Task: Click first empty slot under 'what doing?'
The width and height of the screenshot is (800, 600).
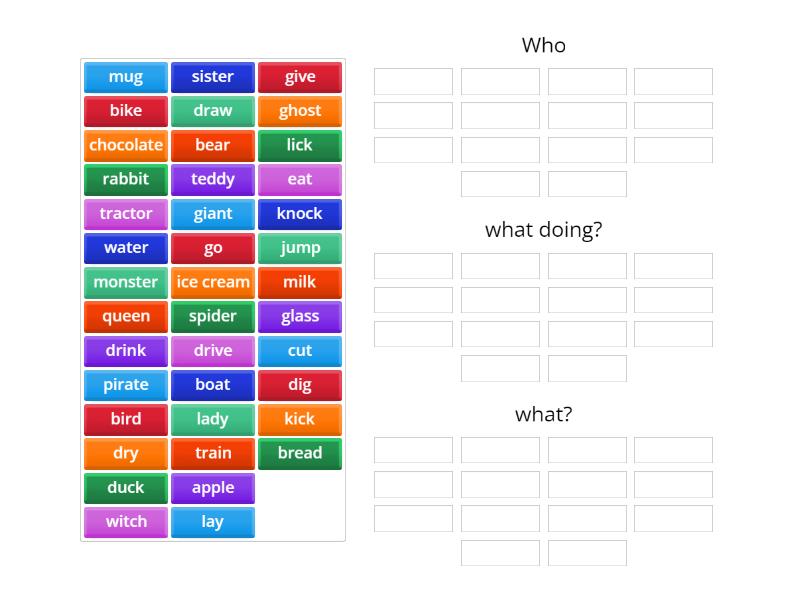Action: point(413,266)
